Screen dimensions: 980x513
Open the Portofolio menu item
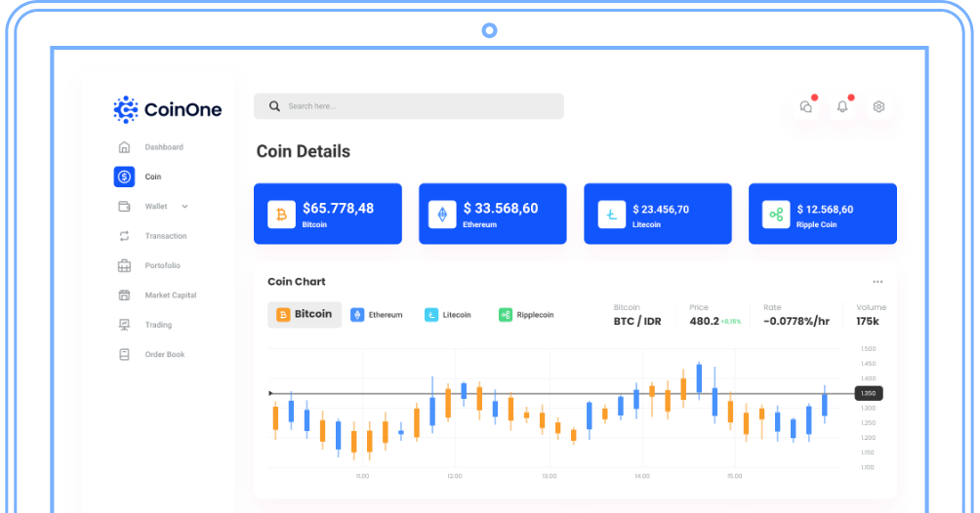point(162,265)
